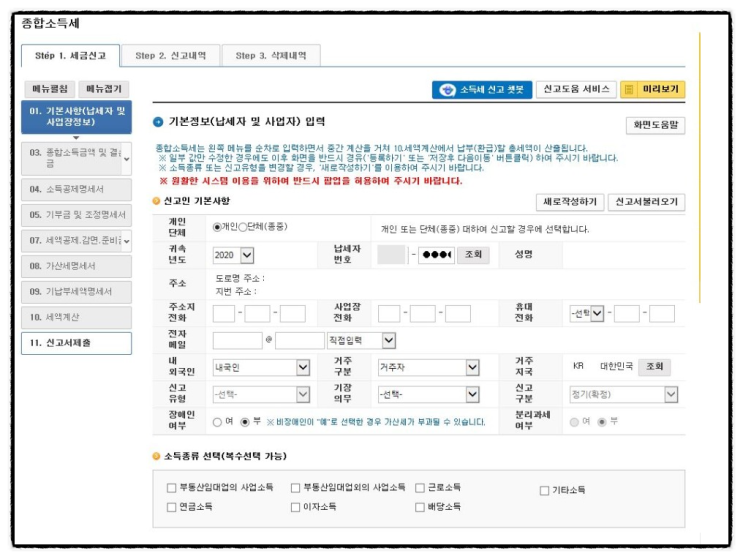Open the 소득세 신고 챗봇 chatbot icon
The width and height of the screenshot is (743, 559).
[x=447, y=90]
